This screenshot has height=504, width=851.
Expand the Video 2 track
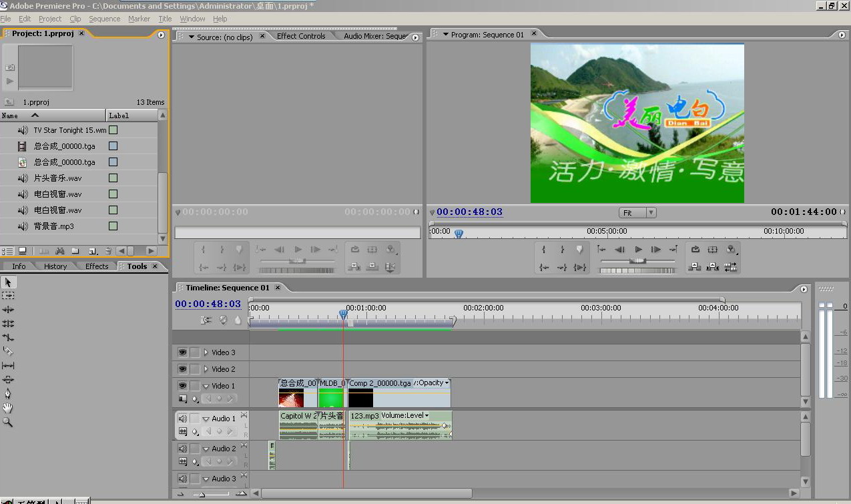click(x=206, y=369)
